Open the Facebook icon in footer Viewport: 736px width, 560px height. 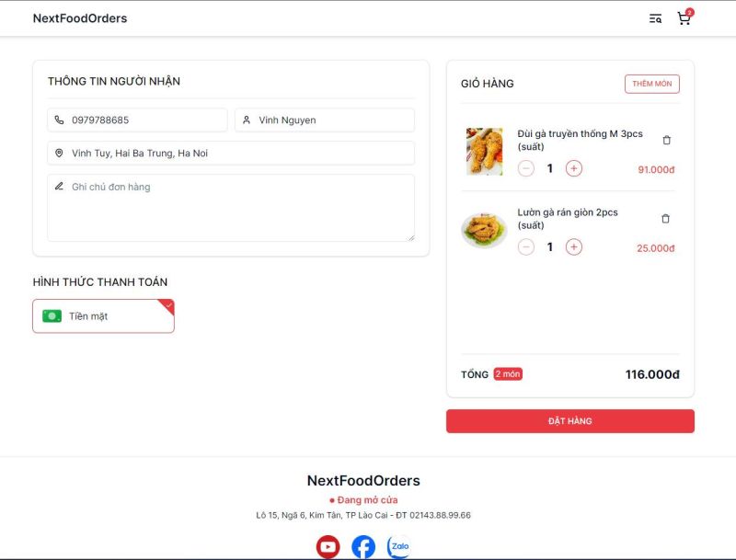tap(363, 546)
